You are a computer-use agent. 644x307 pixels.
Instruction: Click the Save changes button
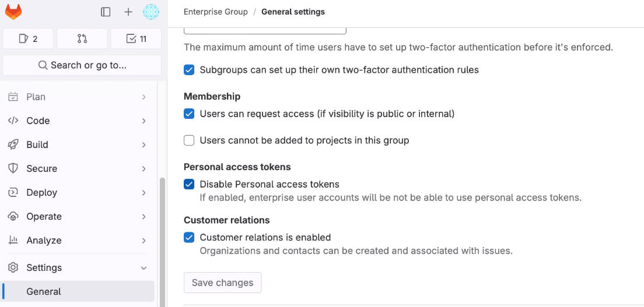tap(222, 283)
